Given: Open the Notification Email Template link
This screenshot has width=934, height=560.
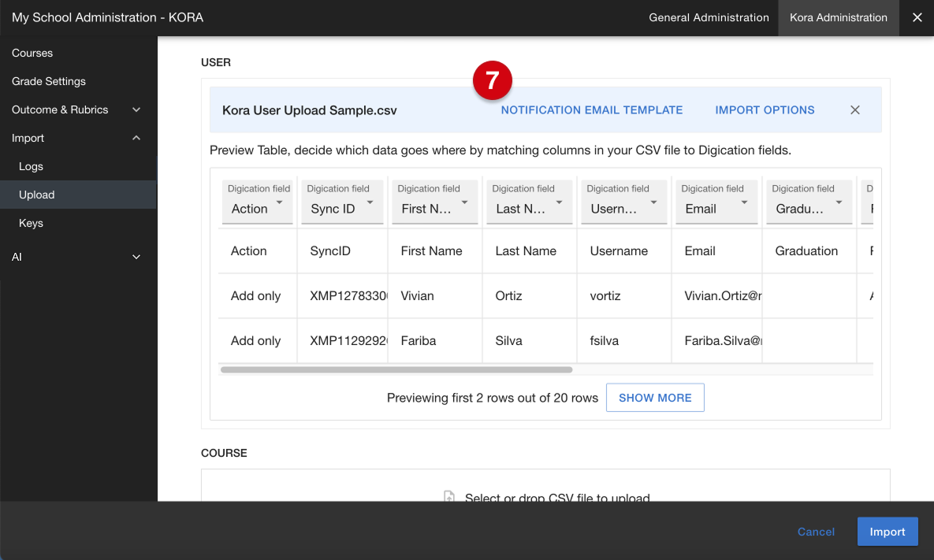Looking at the screenshot, I should tap(591, 110).
